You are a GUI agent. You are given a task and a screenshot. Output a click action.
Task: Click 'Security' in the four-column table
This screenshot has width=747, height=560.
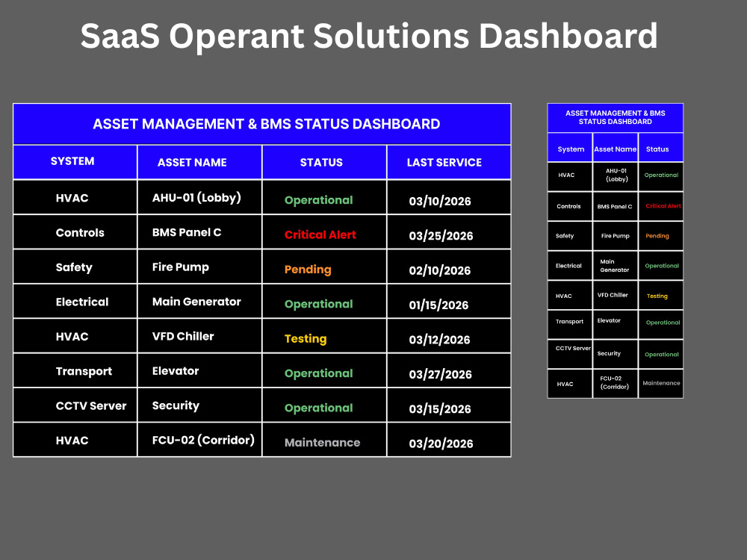pyautogui.click(x=176, y=405)
